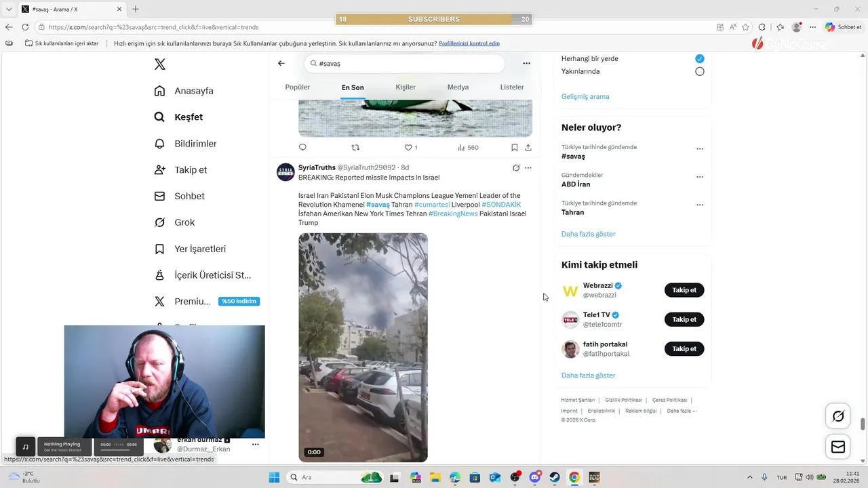Click the X logo home icon

pyautogui.click(x=160, y=64)
